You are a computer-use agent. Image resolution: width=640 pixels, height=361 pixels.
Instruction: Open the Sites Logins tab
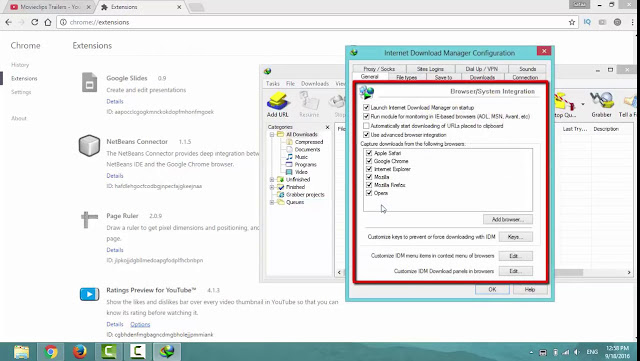[430, 69]
